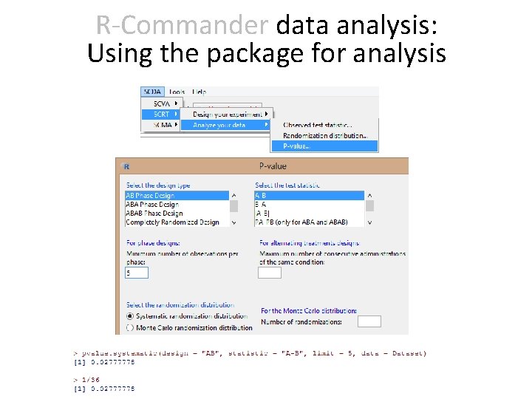Open the Tools menu

click(177, 92)
